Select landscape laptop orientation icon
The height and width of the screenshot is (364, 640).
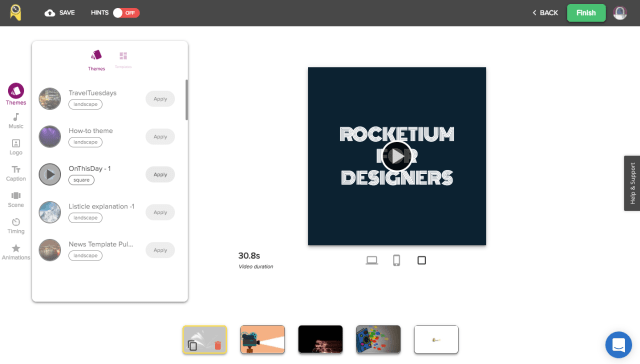[371, 260]
